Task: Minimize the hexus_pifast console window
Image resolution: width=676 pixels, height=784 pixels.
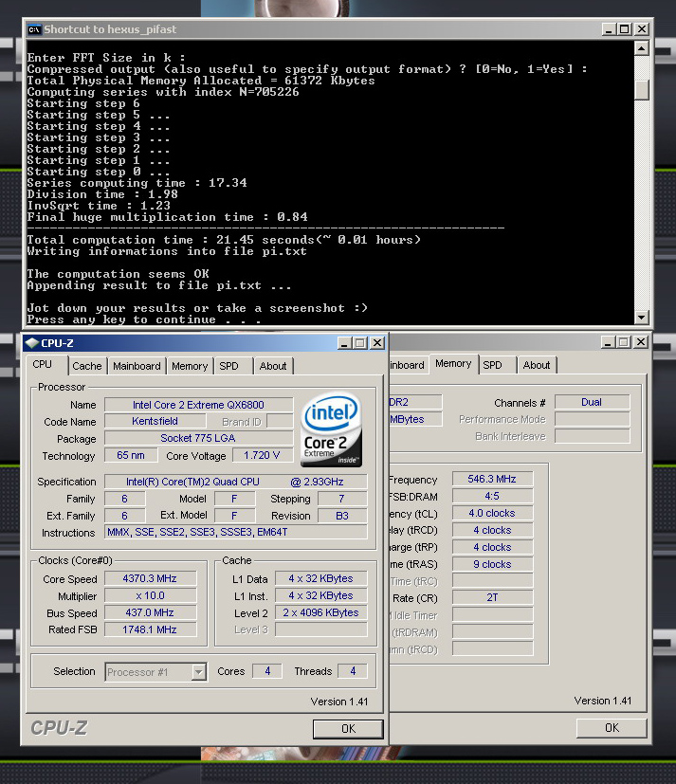Action: 609,29
